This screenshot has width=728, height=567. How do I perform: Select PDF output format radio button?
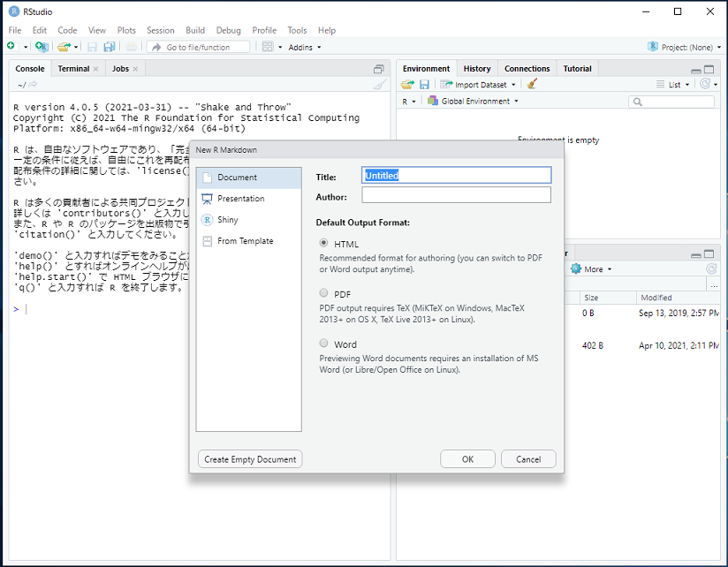click(324, 293)
